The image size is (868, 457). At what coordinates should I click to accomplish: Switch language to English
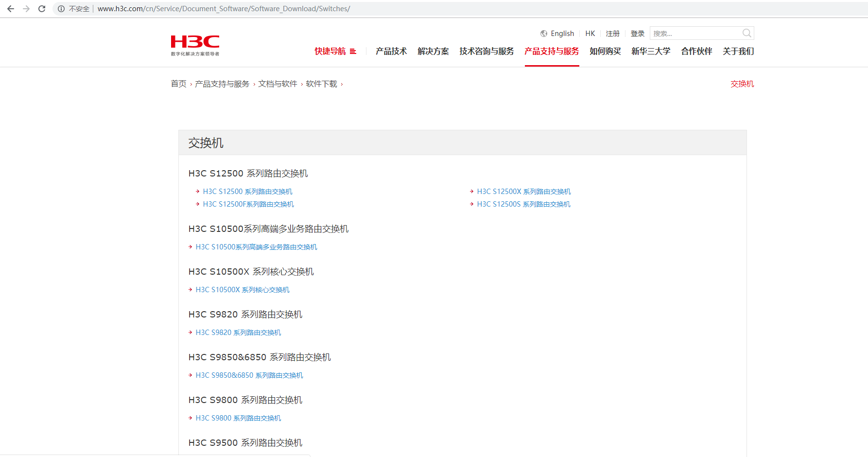pos(562,34)
